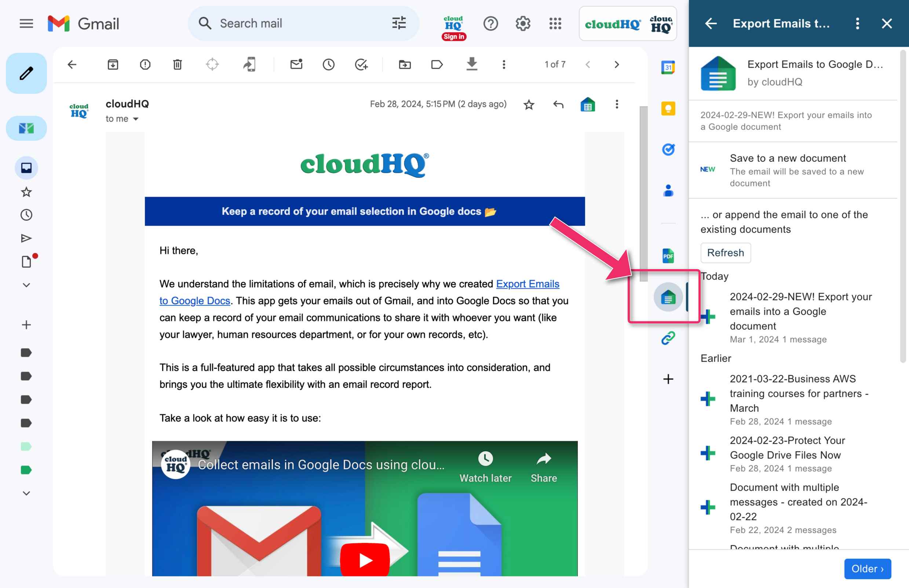Click Share on the video
This screenshot has width=909, height=588.
pyautogui.click(x=544, y=467)
